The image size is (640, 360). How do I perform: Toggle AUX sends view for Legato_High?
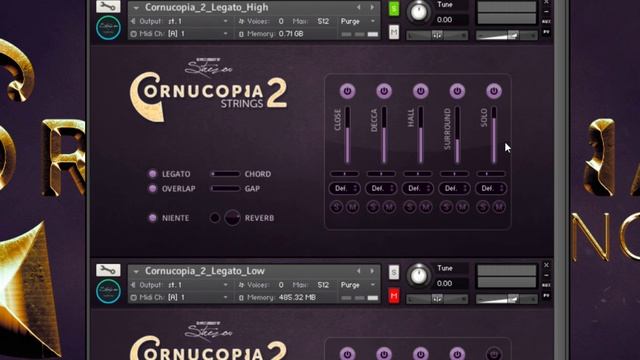(547, 21)
